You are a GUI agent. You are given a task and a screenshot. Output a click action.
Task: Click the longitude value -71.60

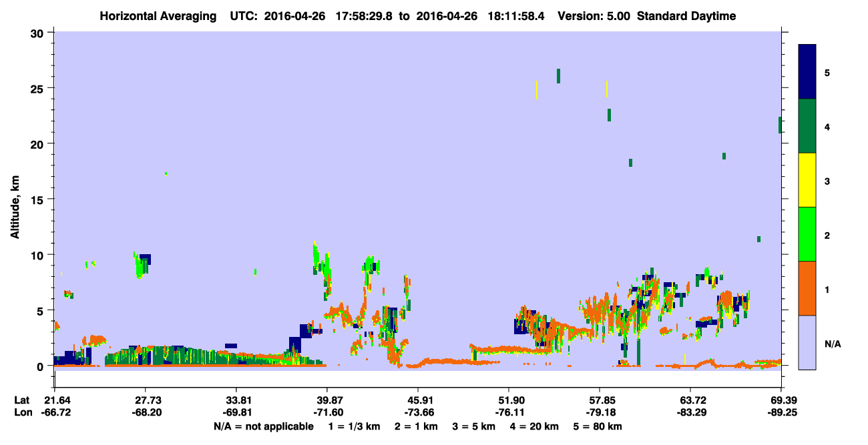[x=327, y=412]
